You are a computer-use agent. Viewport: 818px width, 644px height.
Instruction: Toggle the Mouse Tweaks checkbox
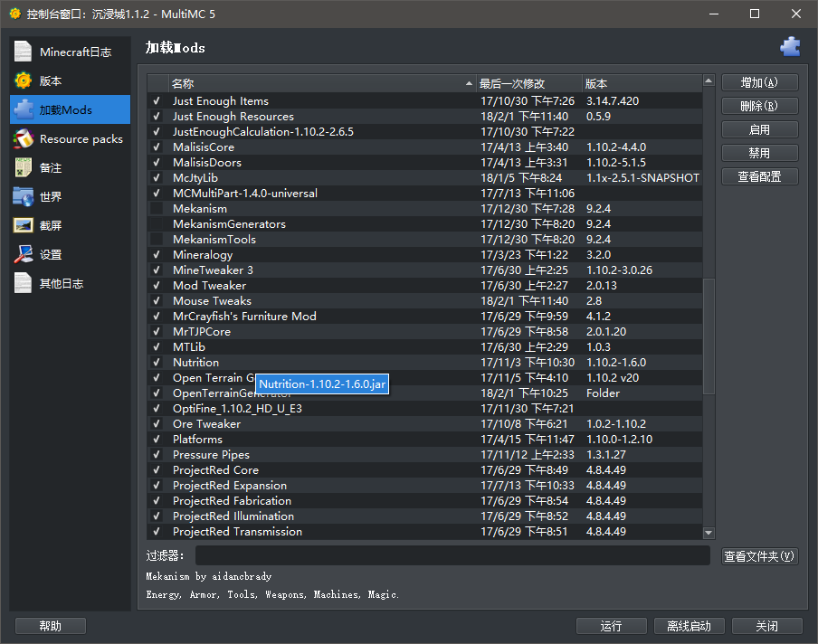(156, 301)
